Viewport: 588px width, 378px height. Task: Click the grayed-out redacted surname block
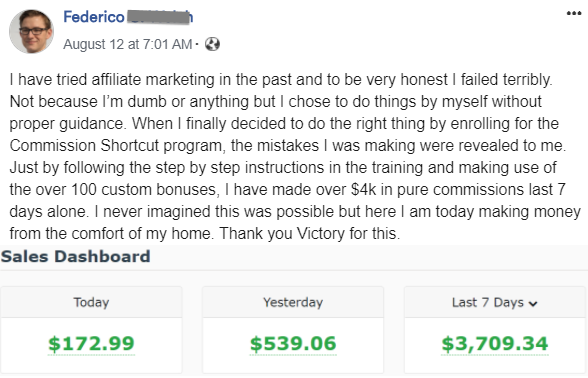pos(158,17)
